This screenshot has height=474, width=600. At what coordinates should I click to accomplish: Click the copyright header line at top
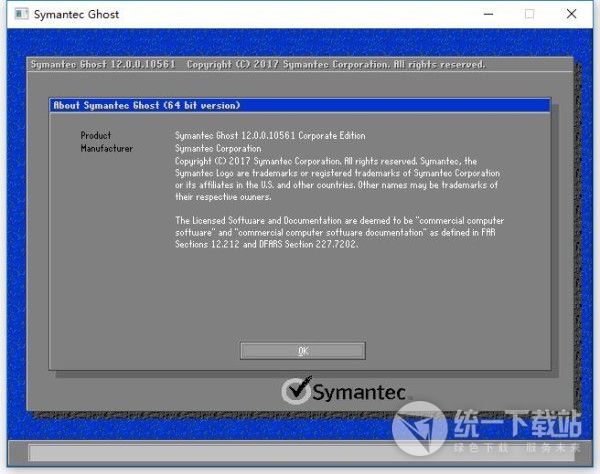point(258,64)
